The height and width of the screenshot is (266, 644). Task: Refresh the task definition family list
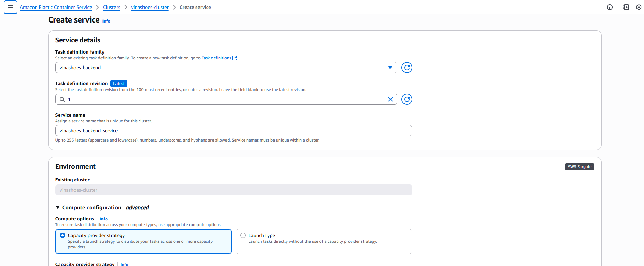pos(407,68)
